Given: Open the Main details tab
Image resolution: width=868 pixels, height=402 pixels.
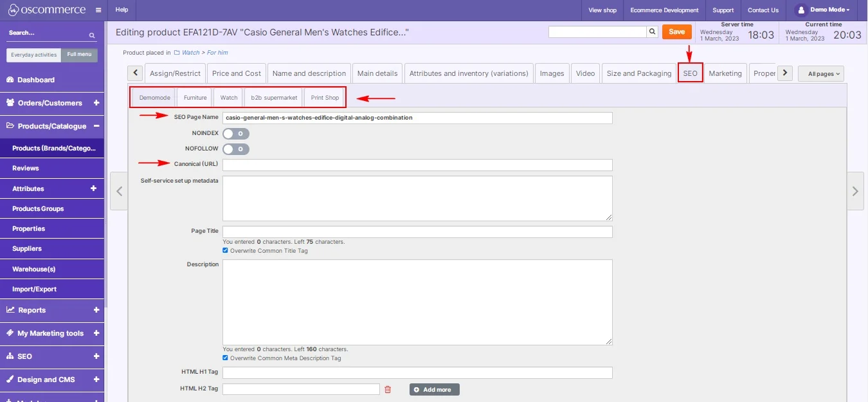Looking at the screenshot, I should [x=377, y=73].
